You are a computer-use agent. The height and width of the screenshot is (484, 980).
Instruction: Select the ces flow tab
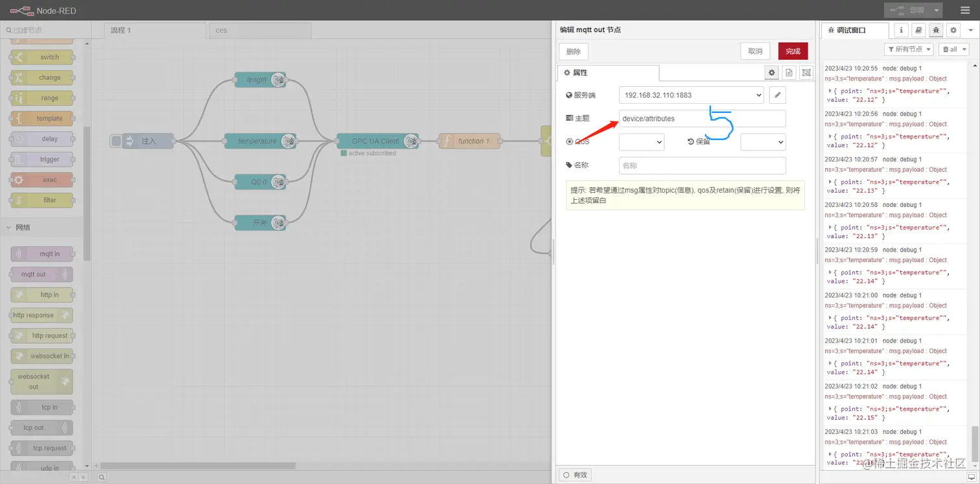point(260,30)
